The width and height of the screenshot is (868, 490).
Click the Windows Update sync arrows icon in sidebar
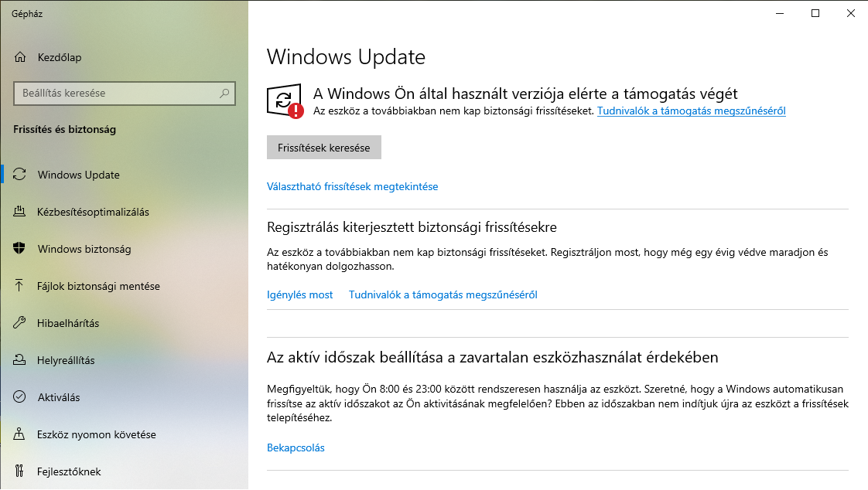coord(19,174)
